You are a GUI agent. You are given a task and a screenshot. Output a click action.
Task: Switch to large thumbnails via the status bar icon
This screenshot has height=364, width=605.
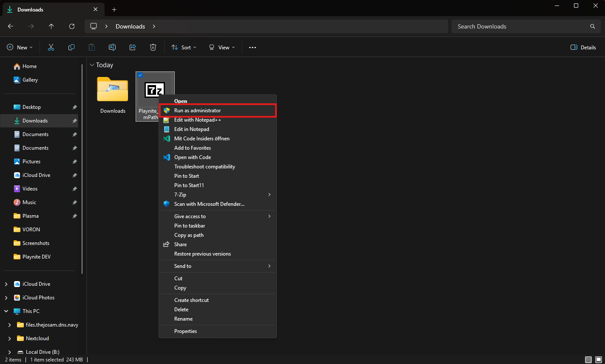click(598, 359)
